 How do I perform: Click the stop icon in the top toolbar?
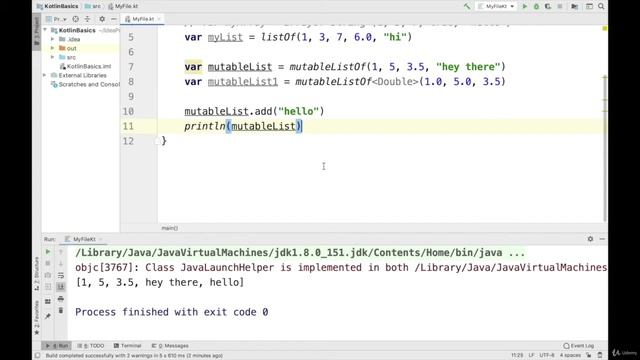pos(560,6)
